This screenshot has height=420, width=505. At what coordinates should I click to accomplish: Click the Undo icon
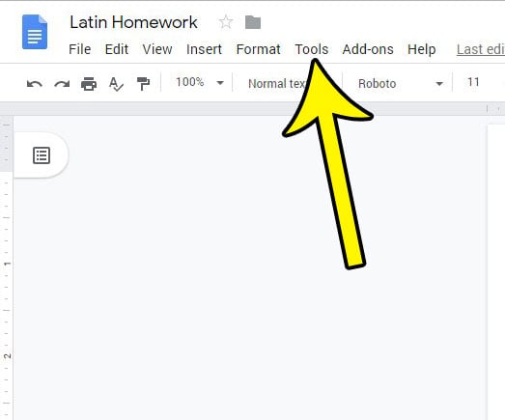click(x=35, y=84)
